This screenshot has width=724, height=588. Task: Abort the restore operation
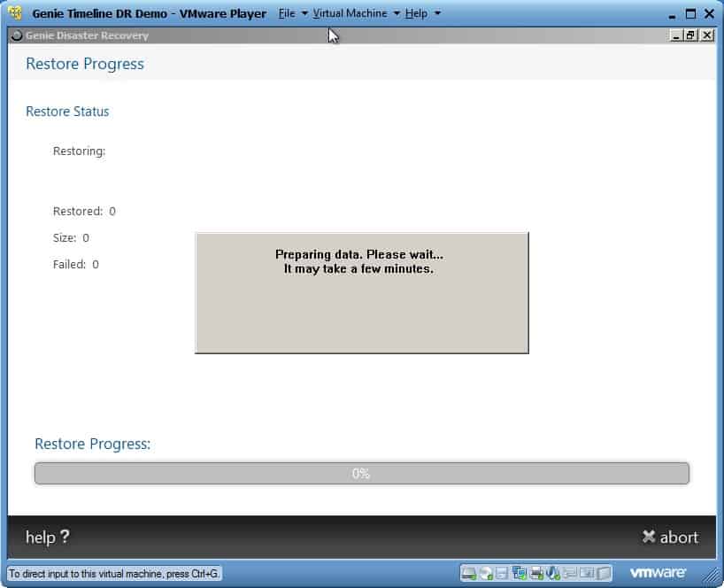tap(670, 538)
